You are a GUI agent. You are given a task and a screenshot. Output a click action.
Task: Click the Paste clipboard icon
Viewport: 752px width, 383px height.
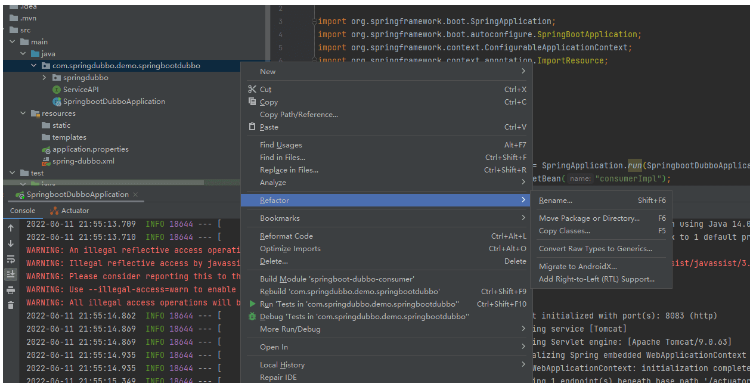(x=252, y=127)
